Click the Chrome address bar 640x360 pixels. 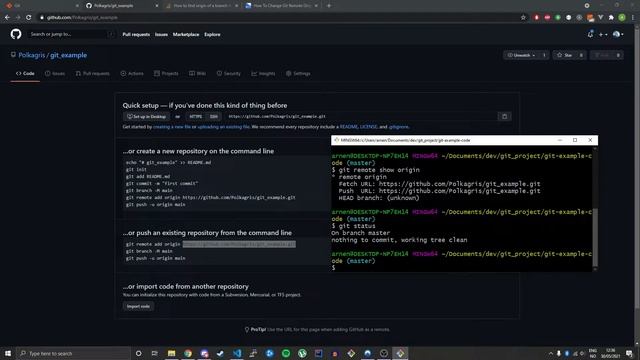pos(278,18)
